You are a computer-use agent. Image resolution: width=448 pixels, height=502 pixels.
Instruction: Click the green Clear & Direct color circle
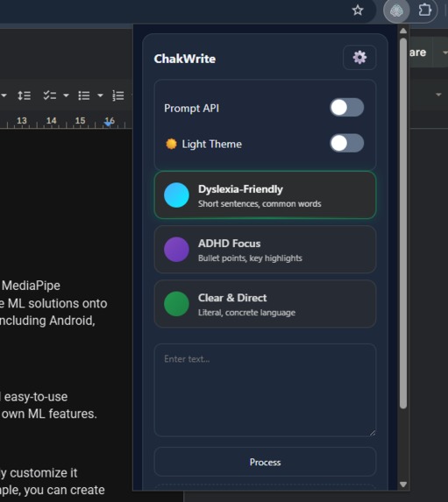pyautogui.click(x=176, y=304)
